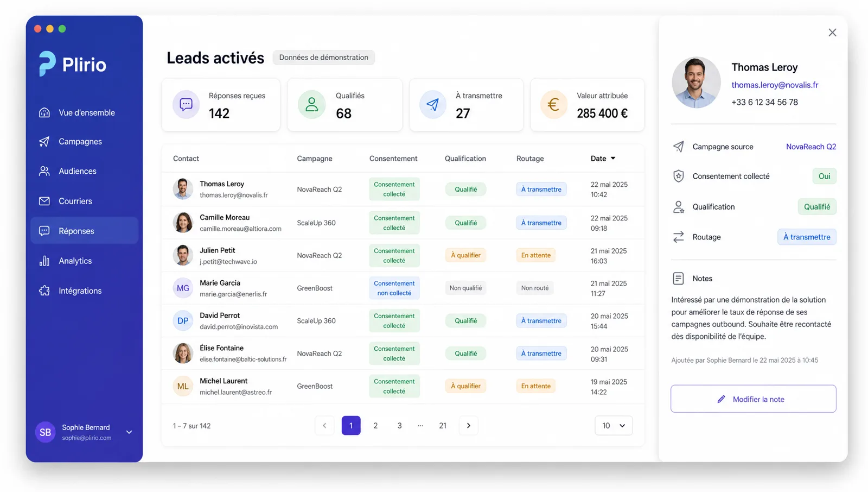Click the Modifier la note button
The height and width of the screenshot is (492, 868).
pos(753,399)
